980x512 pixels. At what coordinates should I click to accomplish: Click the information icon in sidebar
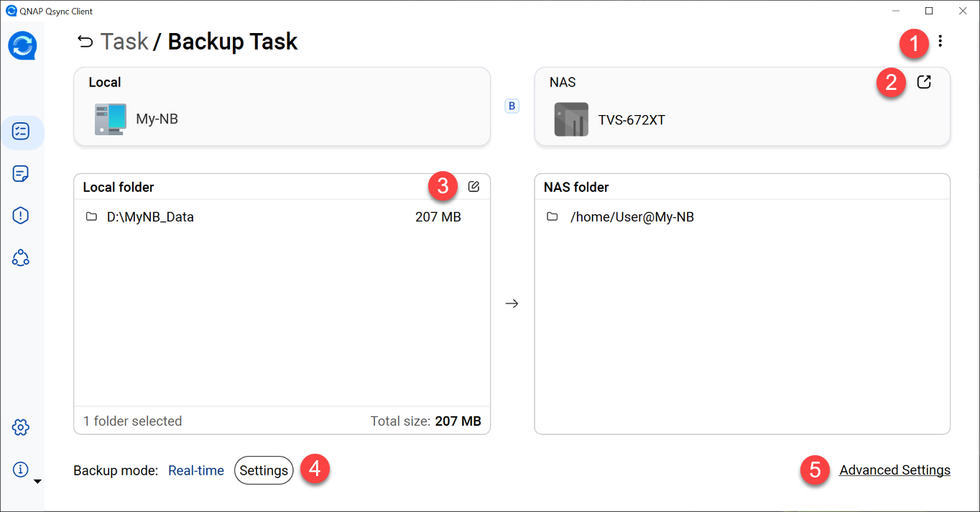(21, 470)
